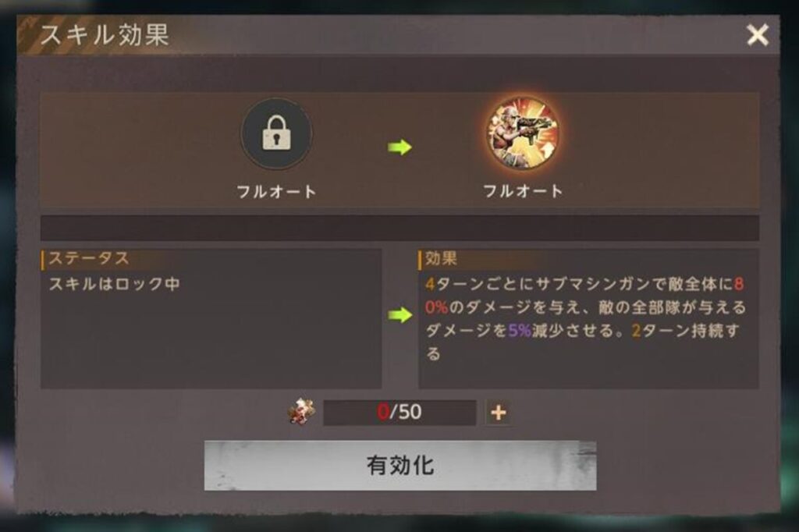The width and height of the screenshot is (799, 532).
Task: Tap the puzzle fragment item icon
Action: click(x=301, y=411)
